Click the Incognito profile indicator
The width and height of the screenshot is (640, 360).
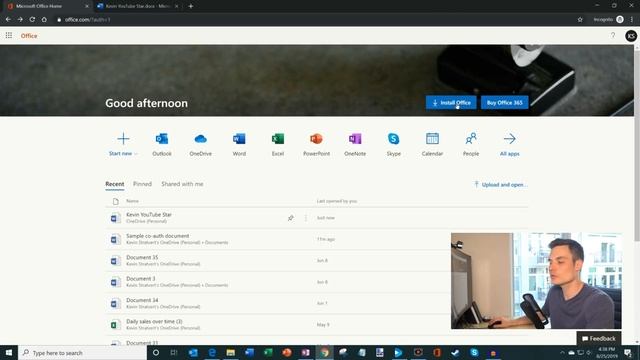(x=608, y=19)
